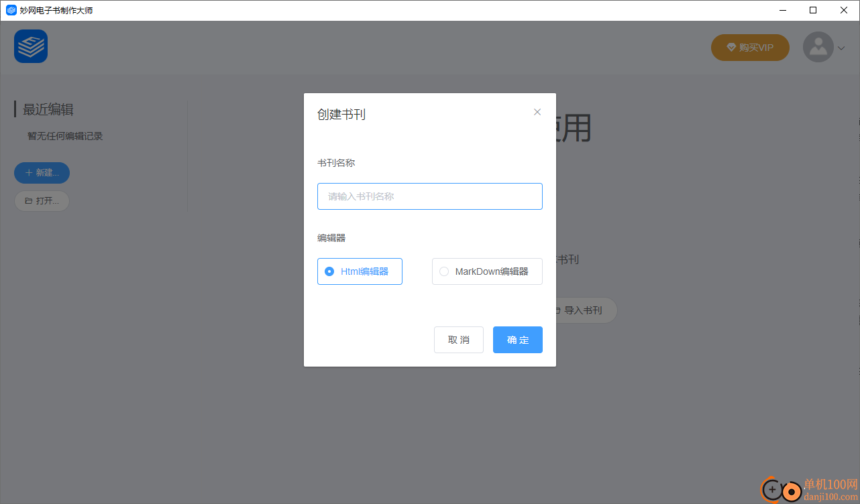This screenshot has width=860, height=504.
Task: Click the 导入书刊 button
Action: point(582,310)
